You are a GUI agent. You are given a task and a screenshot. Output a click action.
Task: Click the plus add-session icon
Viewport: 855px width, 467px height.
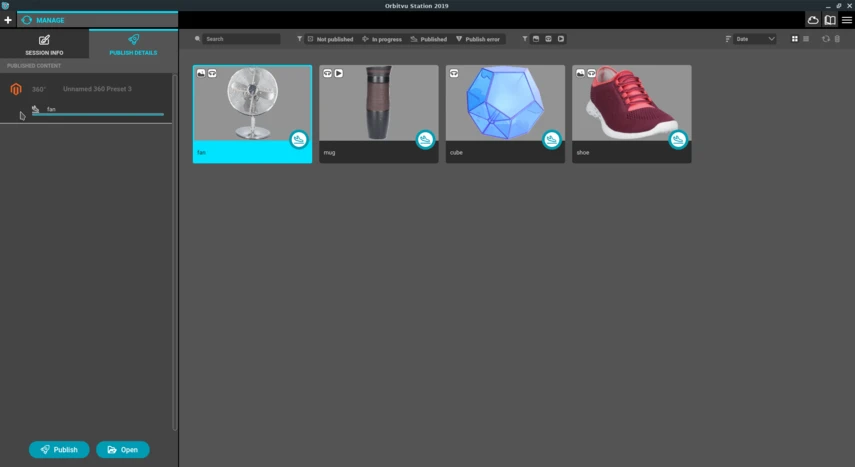coord(8,20)
